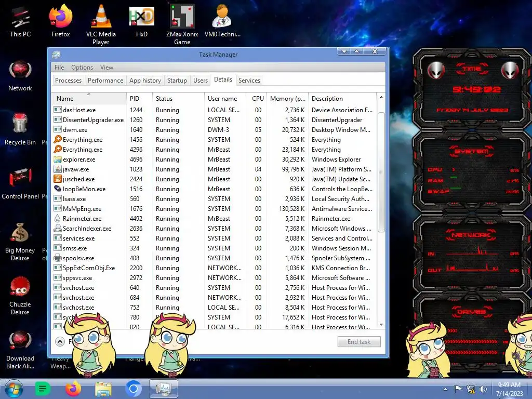This screenshot has width=532, height=399.
Task: Open VLC Media Player desktop icon
Action: (101, 25)
